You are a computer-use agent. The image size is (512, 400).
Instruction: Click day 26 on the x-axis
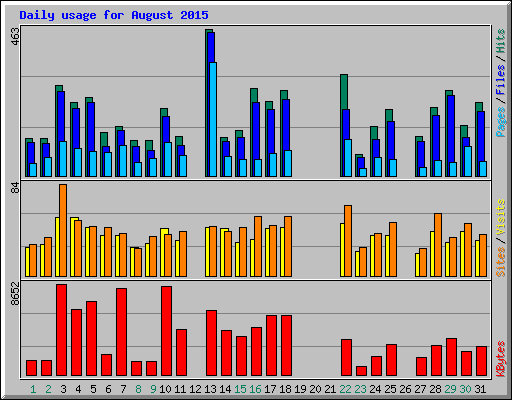[405, 389]
